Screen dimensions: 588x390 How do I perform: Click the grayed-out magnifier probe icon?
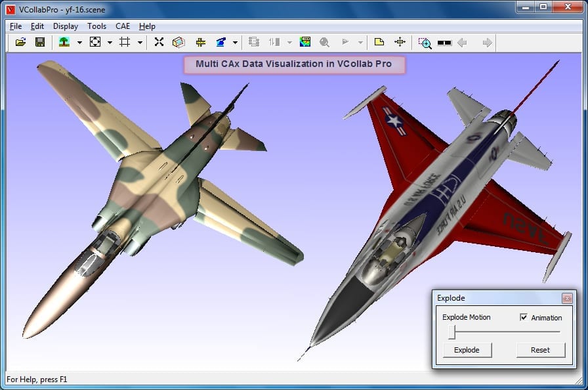click(324, 43)
